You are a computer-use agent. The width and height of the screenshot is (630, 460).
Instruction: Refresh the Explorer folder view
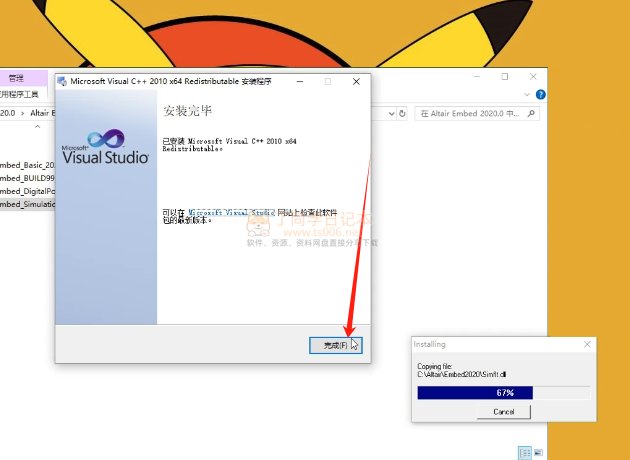click(402, 114)
